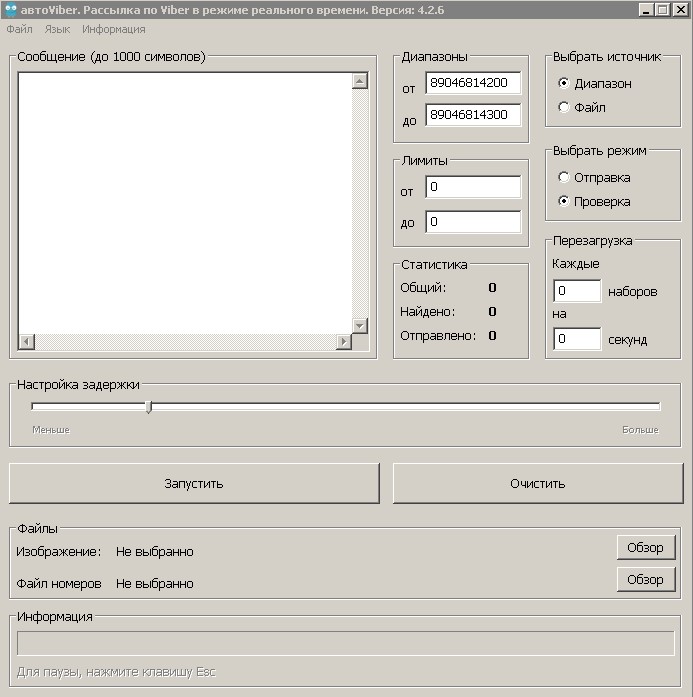
Task: Close the autoViber window
Action: click(680, 9)
